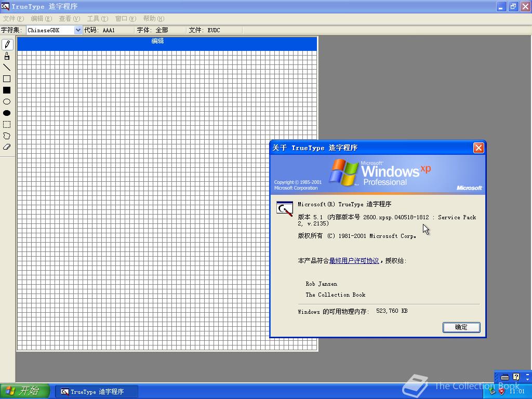Viewport: 532px width, 399px height.
Task: Click the keyboard icon on language bar
Action: [505, 377]
